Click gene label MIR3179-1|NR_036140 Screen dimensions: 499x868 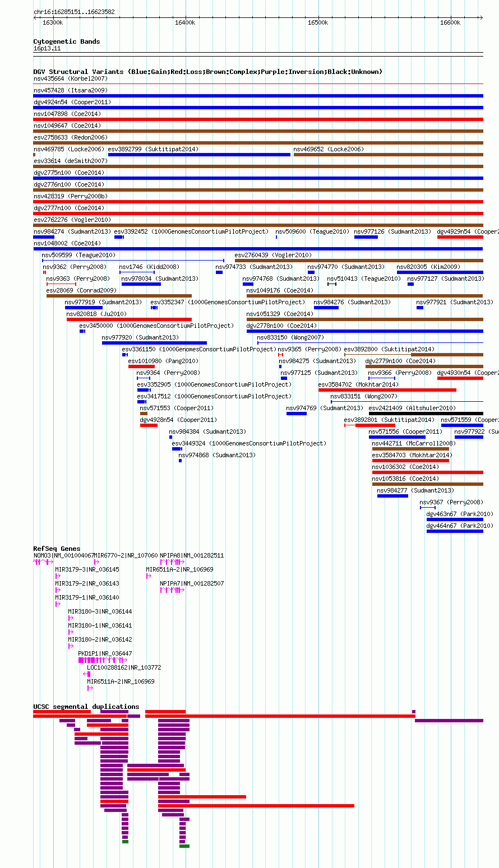(x=87, y=597)
